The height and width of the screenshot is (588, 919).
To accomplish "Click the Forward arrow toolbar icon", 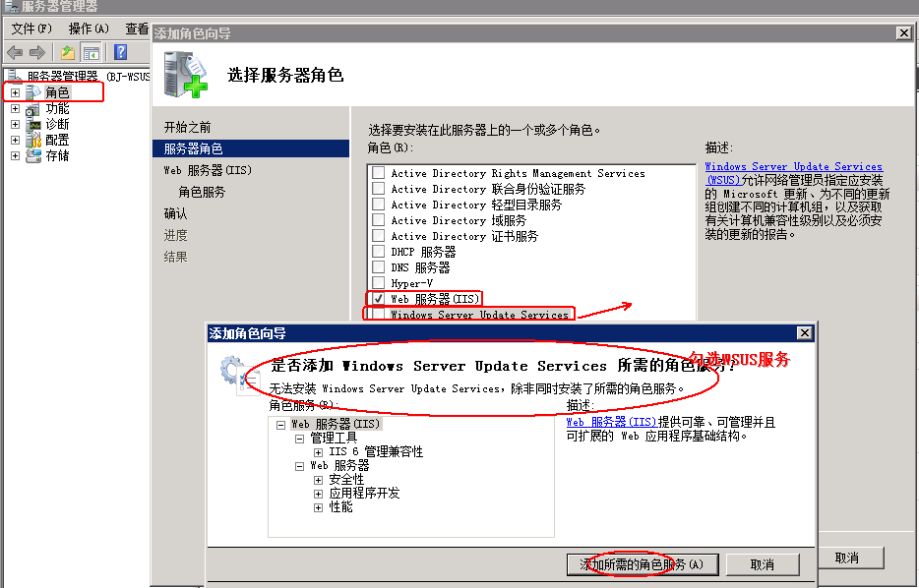I will 37,53.
